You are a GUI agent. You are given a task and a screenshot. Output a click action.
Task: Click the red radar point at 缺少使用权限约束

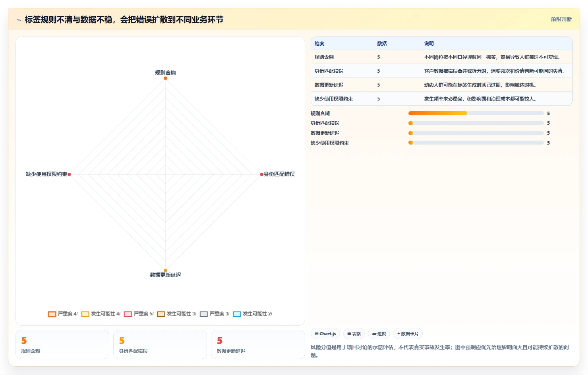(x=69, y=174)
